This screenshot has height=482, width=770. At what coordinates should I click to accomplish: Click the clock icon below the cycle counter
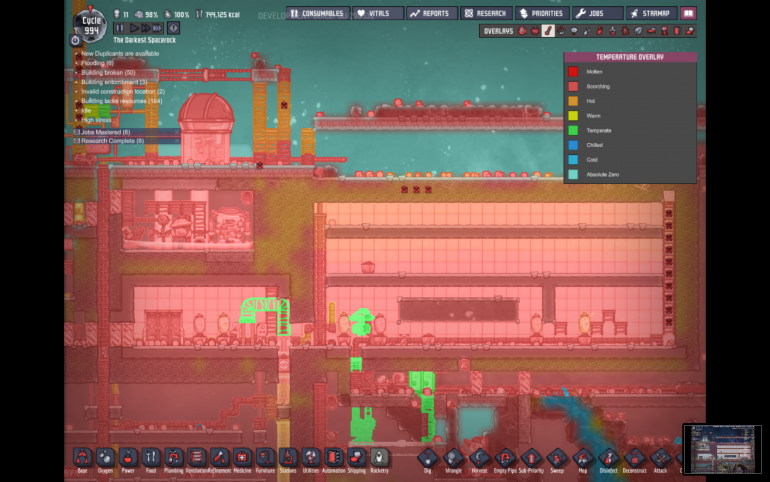[x=75, y=40]
